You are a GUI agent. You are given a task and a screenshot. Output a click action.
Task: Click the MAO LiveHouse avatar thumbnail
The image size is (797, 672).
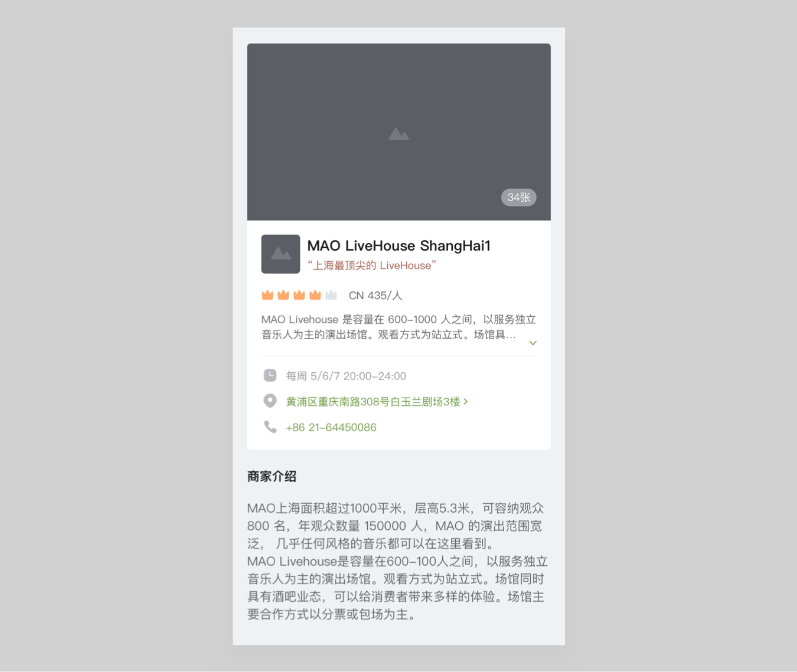[280, 254]
